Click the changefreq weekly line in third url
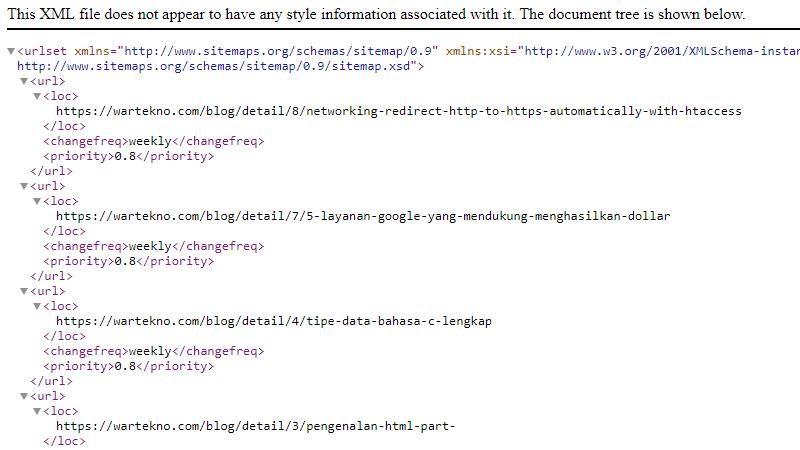This screenshot has width=800, height=450. pos(154,352)
